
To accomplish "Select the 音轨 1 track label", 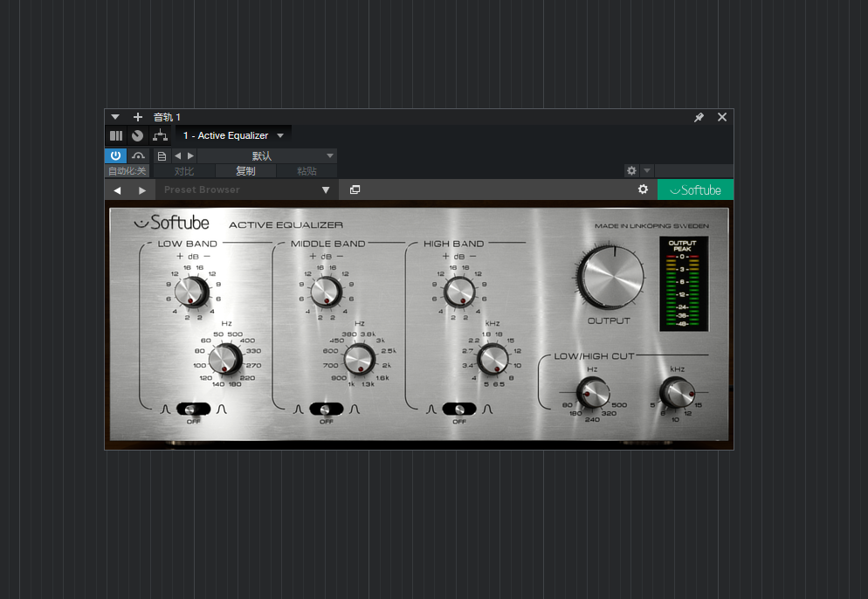I will 167,116.
